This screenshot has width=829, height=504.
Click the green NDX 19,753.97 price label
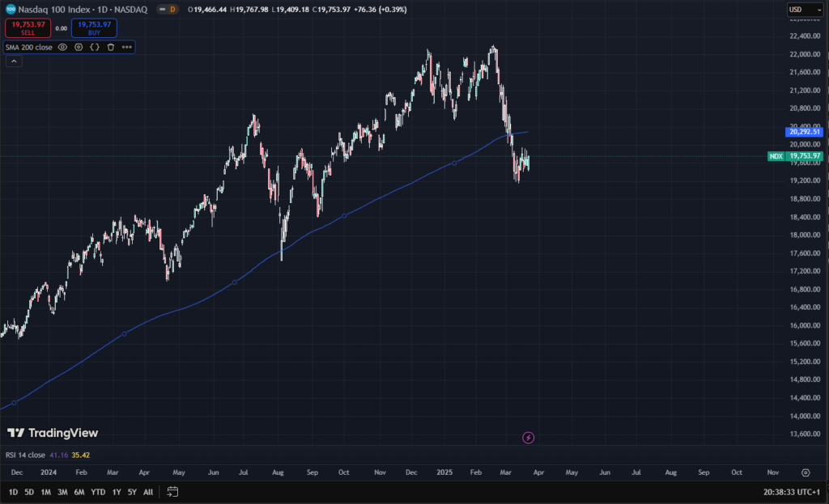pyautogui.click(x=795, y=156)
